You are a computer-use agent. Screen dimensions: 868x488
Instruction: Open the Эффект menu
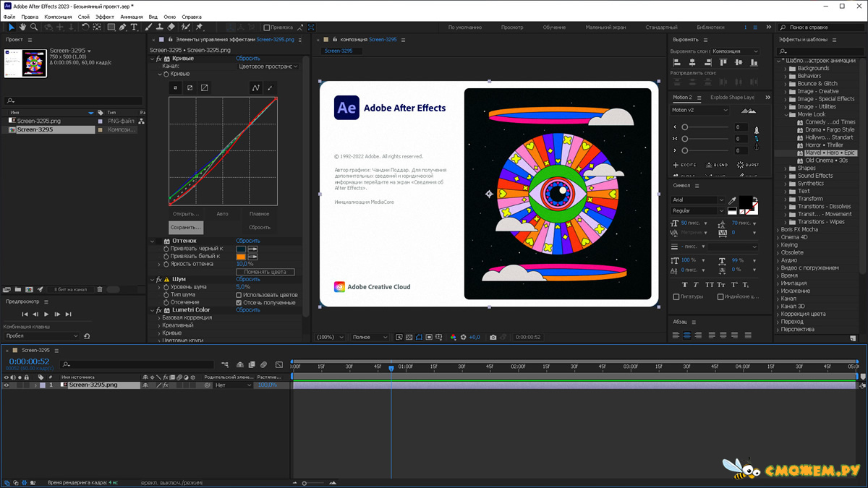(105, 17)
